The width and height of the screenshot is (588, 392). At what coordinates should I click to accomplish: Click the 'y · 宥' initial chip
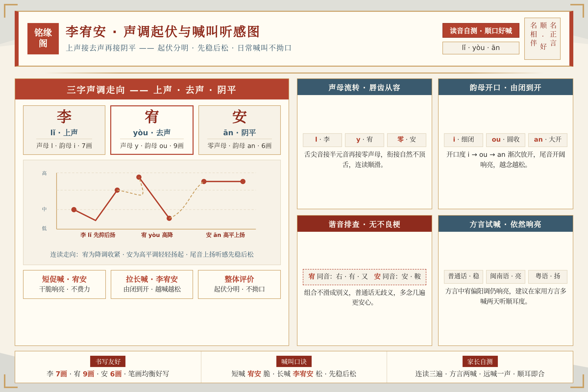[x=365, y=140]
